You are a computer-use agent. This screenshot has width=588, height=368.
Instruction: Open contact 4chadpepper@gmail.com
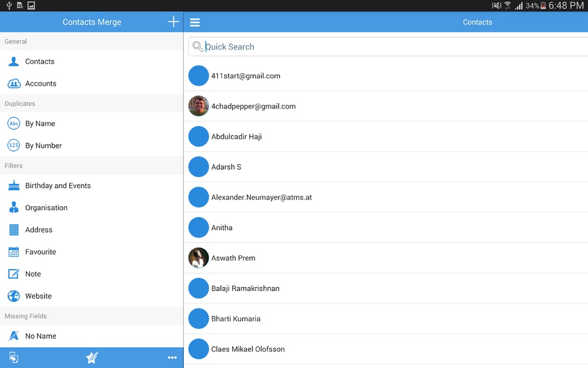(386, 106)
